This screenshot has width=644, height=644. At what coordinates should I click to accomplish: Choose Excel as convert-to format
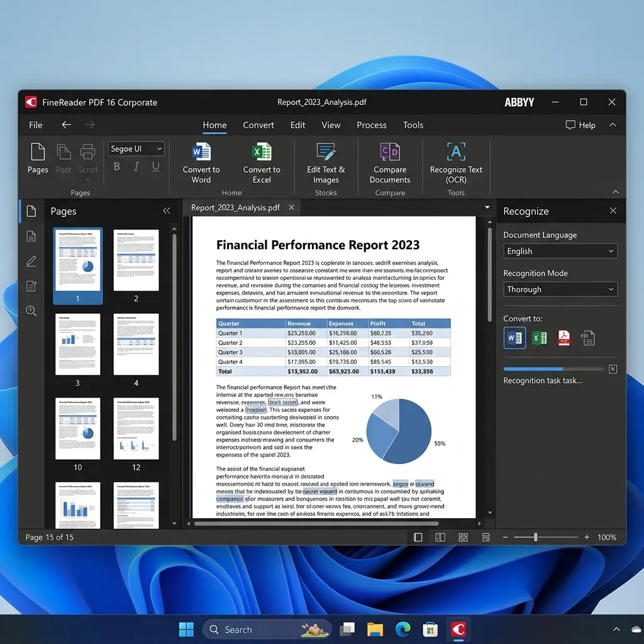(539, 338)
